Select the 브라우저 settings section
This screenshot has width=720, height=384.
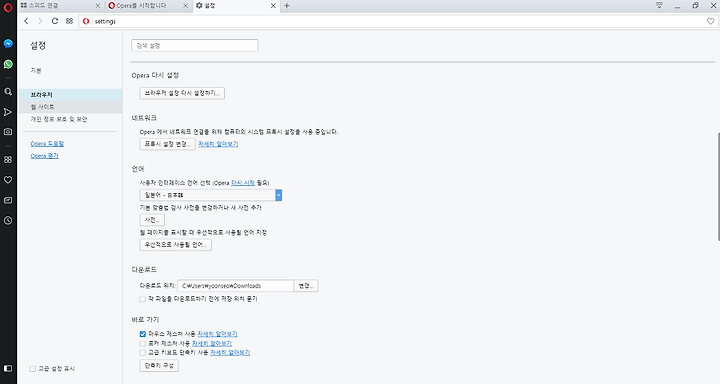tap(70, 95)
